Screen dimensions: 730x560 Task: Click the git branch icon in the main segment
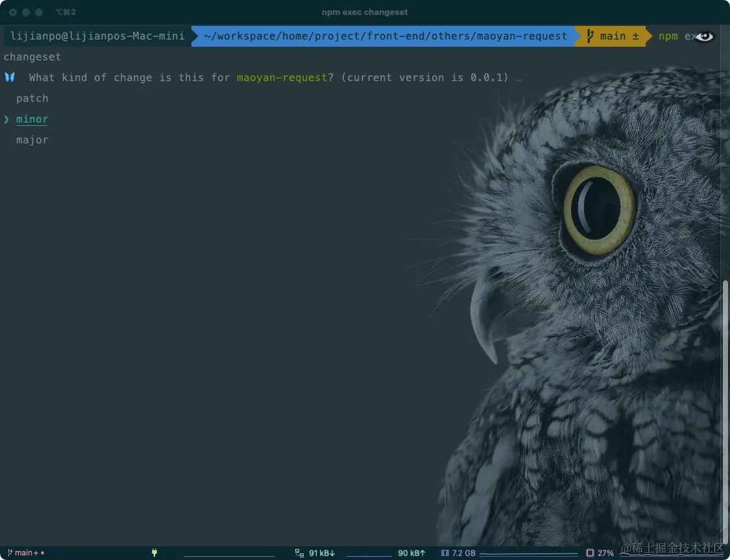tap(590, 36)
